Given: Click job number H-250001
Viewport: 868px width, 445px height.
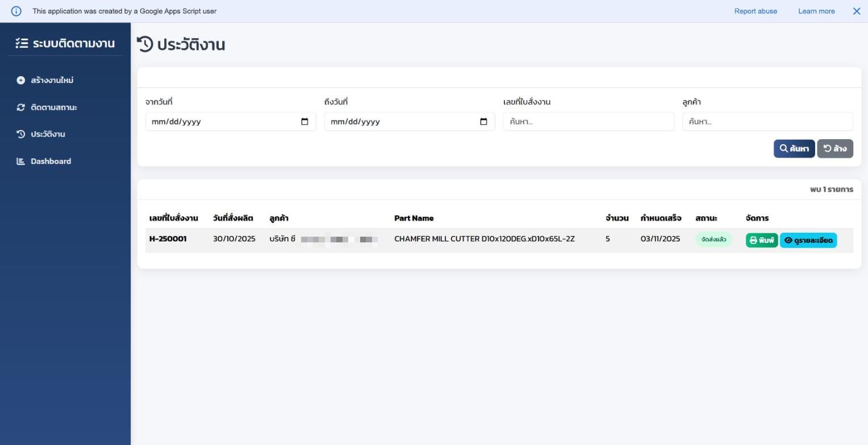Looking at the screenshot, I should click(x=168, y=239).
